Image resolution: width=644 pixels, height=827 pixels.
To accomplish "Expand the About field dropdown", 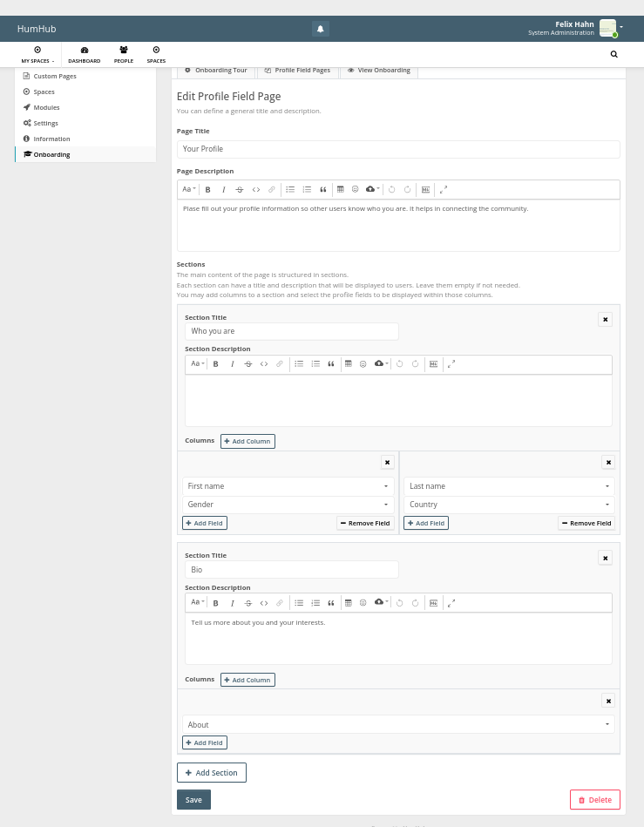I will click(398, 725).
